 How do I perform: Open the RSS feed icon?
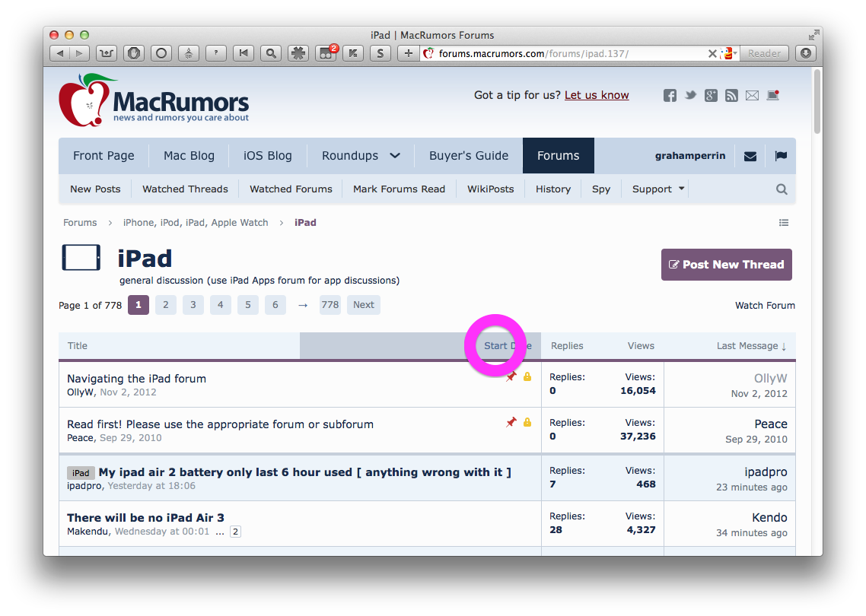[x=731, y=96]
